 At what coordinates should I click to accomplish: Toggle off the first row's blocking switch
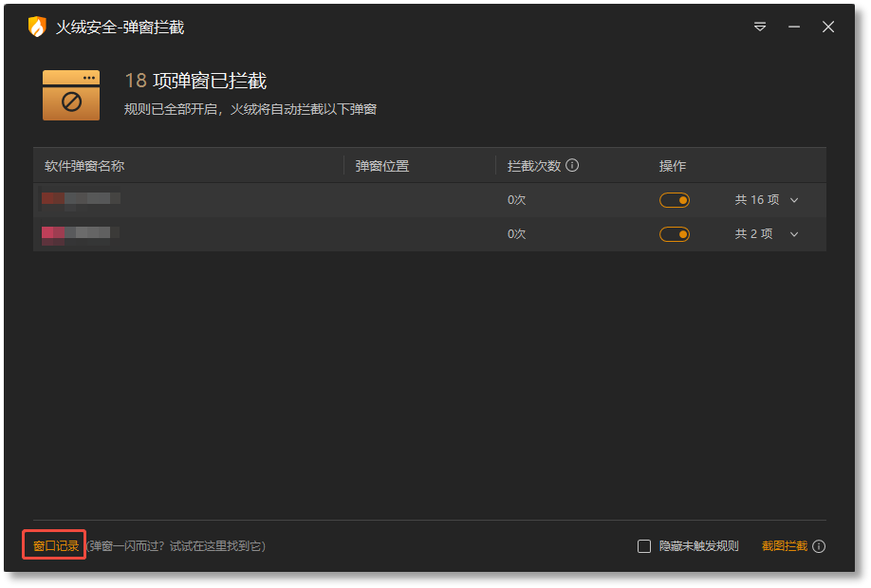675,200
